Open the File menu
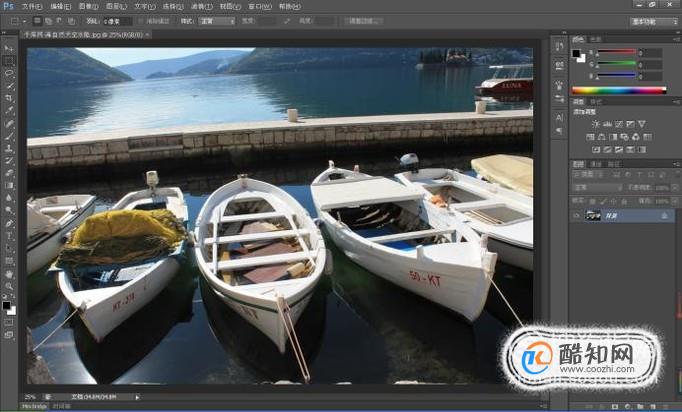 click(32, 7)
